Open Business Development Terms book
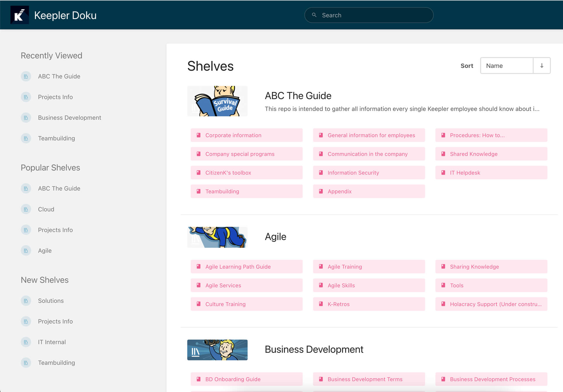The height and width of the screenshot is (392, 563). click(x=369, y=379)
